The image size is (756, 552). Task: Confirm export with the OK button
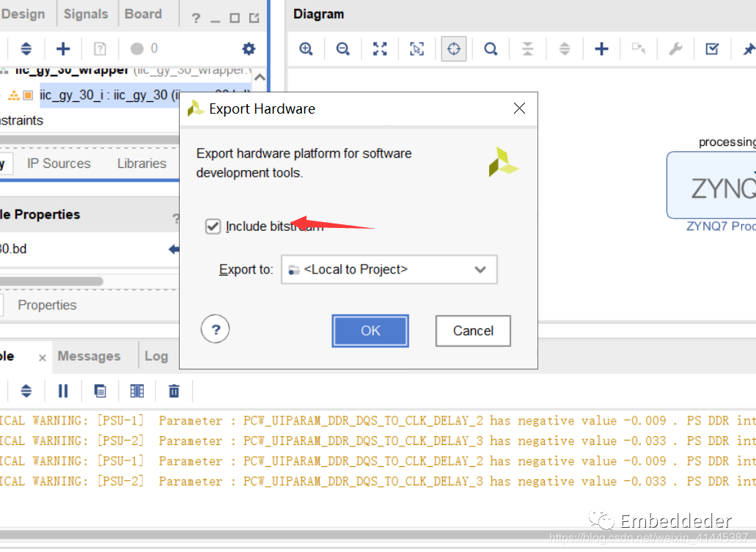370,331
